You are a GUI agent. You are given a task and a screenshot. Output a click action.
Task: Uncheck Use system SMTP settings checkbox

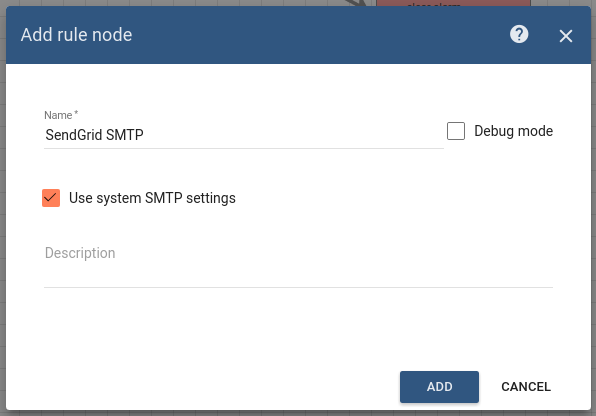51,198
